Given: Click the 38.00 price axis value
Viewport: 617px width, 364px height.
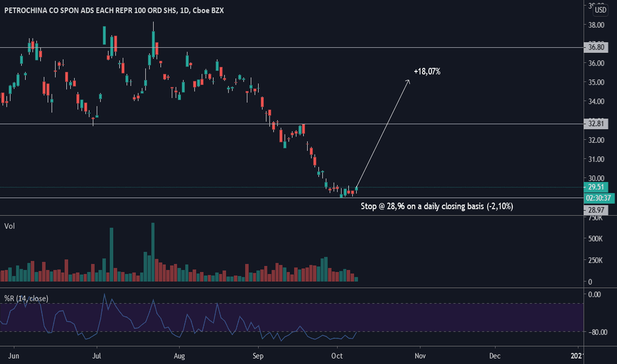Looking at the screenshot, I should click(x=596, y=24).
